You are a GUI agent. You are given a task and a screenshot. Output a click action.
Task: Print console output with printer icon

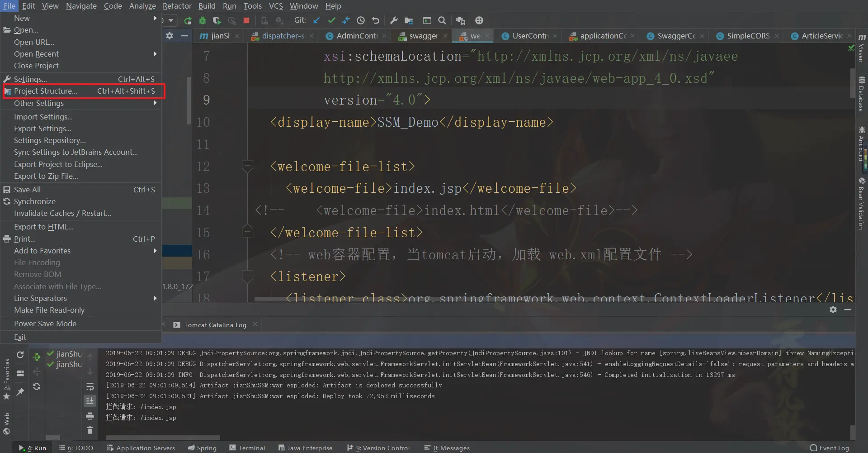click(x=90, y=416)
